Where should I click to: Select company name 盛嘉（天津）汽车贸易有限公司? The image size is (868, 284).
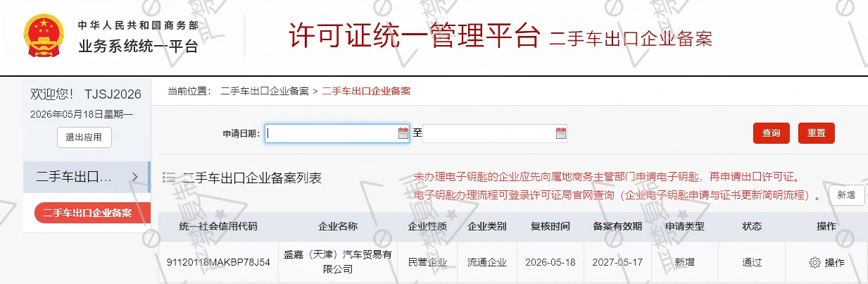pos(338,262)
